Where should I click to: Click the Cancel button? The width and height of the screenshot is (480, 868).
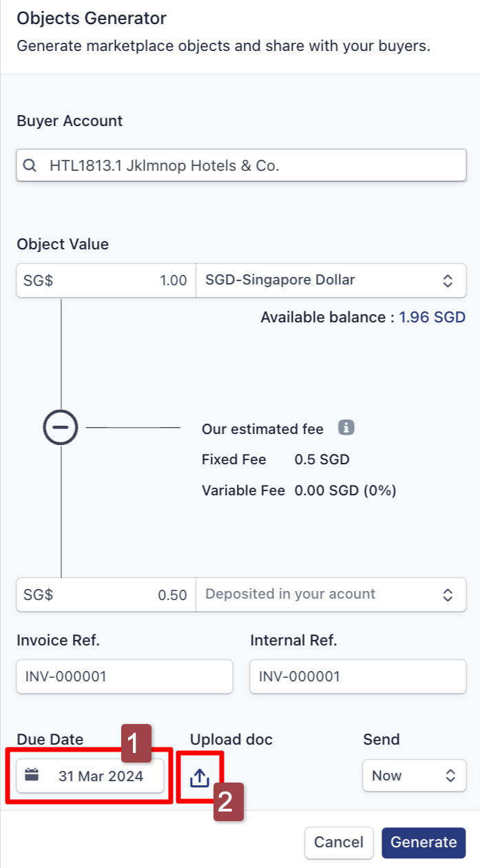pyautogui.click(x=339, y=842)
